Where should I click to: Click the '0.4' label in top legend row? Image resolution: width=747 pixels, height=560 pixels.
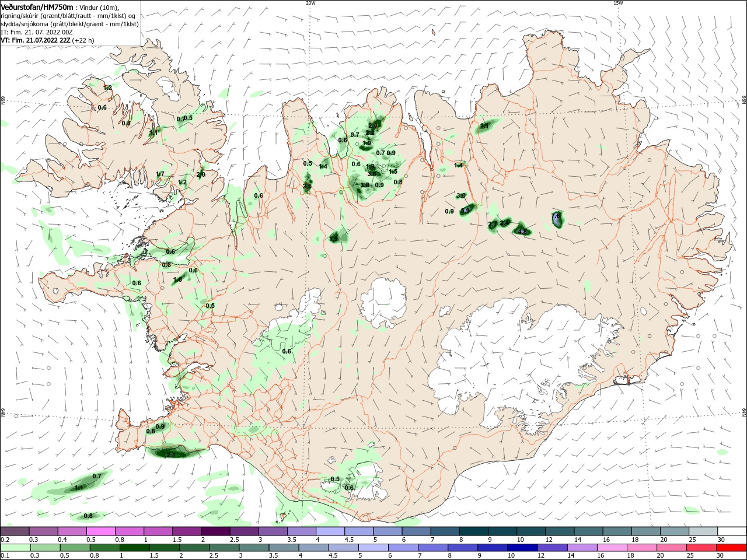[x=62, y=540]
